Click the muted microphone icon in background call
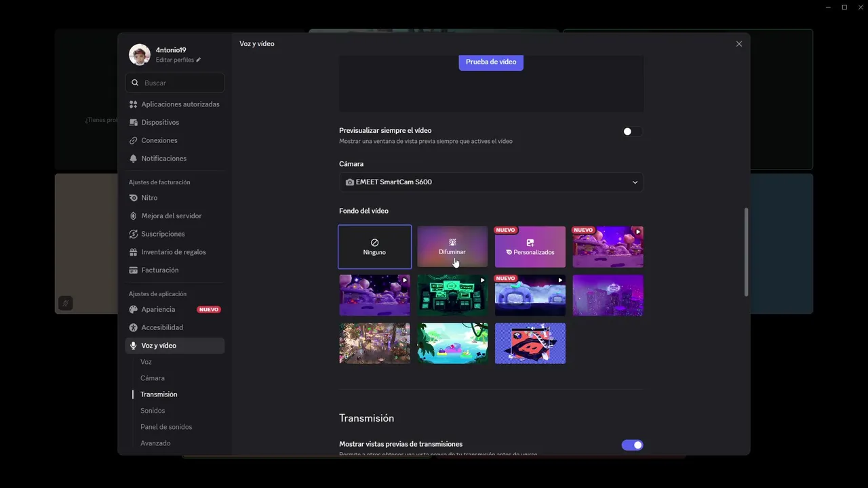Viewport: 868px width, 488px height. tap(65, 303)
